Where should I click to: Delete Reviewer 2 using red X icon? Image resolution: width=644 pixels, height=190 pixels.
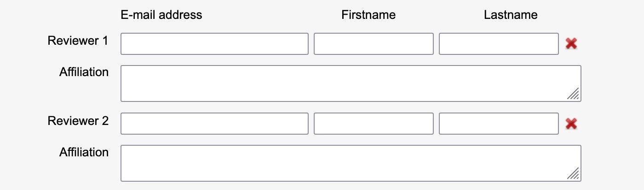571,124
